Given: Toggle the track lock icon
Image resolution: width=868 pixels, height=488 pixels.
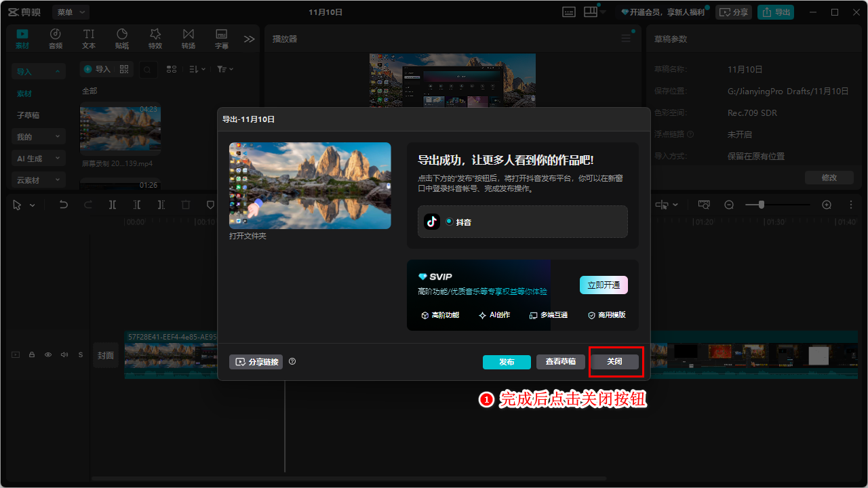Looking at the screenshot, I should (32, 354).
